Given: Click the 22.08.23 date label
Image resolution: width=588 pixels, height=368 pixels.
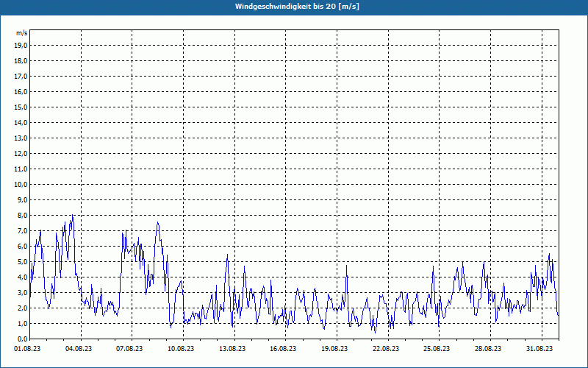Looking at the screenshot, I should 386,348.
